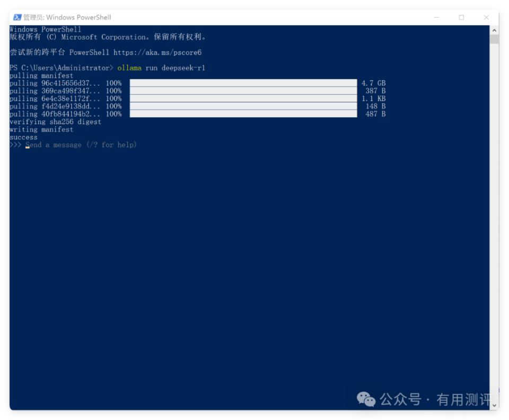Click the 487 B progress bar
The width and height of the screenshot is (509, 420).
tap(243, 114)
